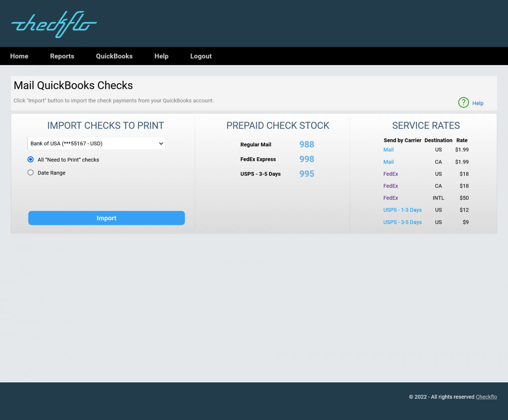The image size is (508, 420).
Task: Open Help via the question mark icon
Action: click(463, 102)
